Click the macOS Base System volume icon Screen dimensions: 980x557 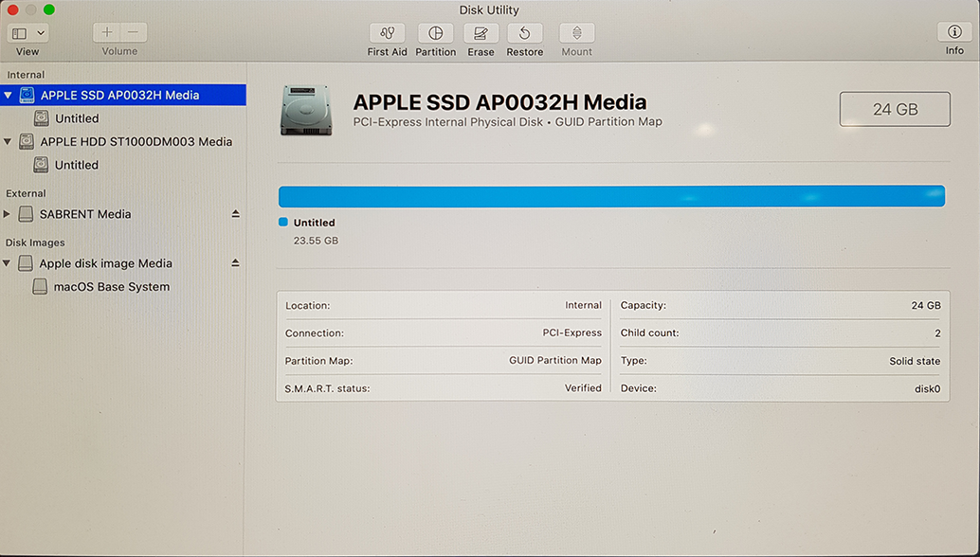click(x=40, y=287)
